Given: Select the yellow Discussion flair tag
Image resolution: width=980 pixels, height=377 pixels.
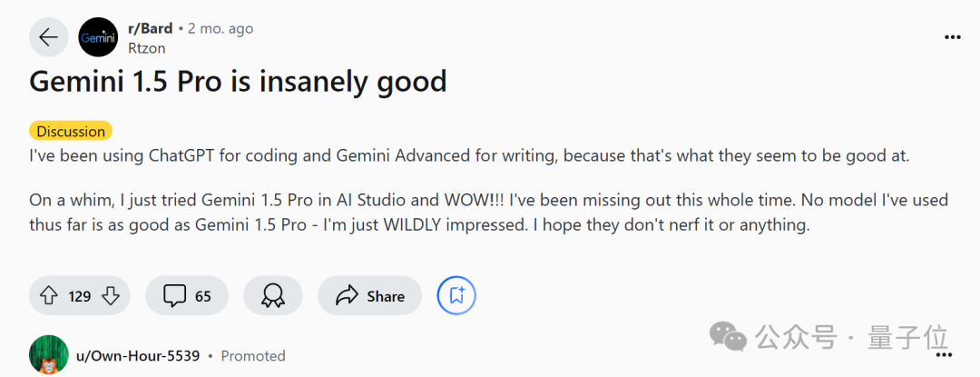Looking at the screenshot, I should [71, 131].
